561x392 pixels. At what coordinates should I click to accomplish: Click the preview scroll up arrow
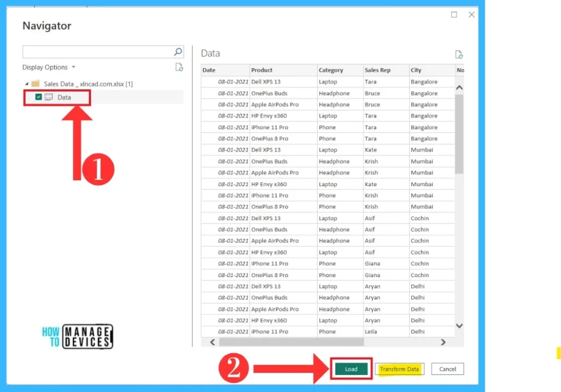[460, 88]
